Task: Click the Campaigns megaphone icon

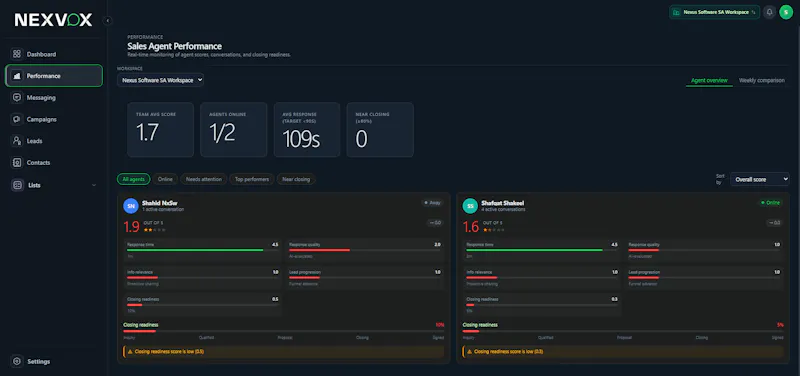Action: pos(17,119)
